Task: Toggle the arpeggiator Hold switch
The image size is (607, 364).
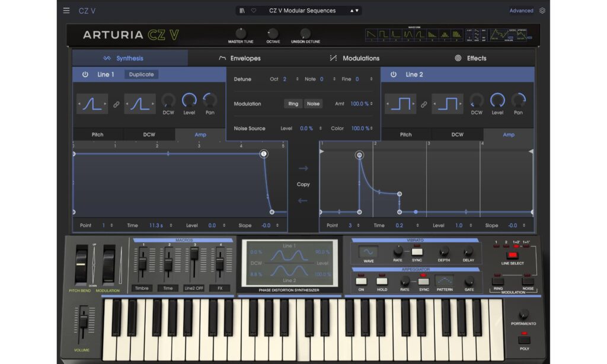Action: point(382,281)
